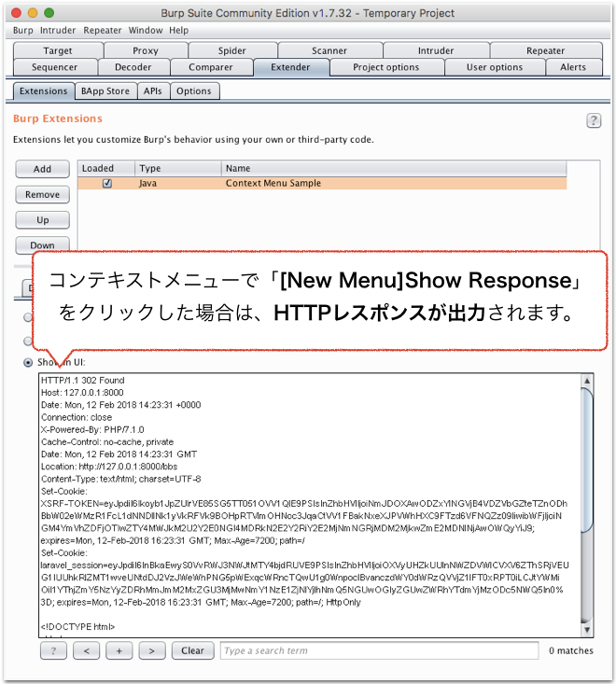Image resolution: width=616 pixels, height=684 pixels.
Task: Click the Add extension button
Action: tap(42, 169)
